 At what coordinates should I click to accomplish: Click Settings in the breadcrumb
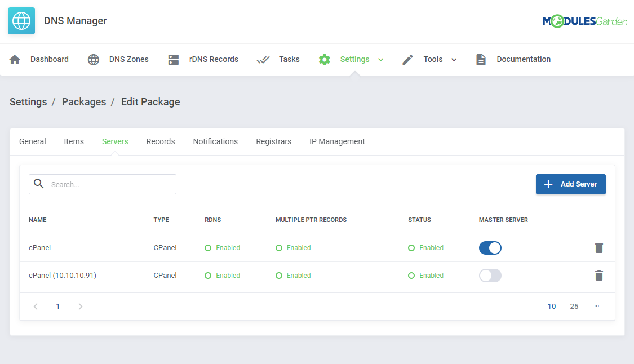coord(28,102)
